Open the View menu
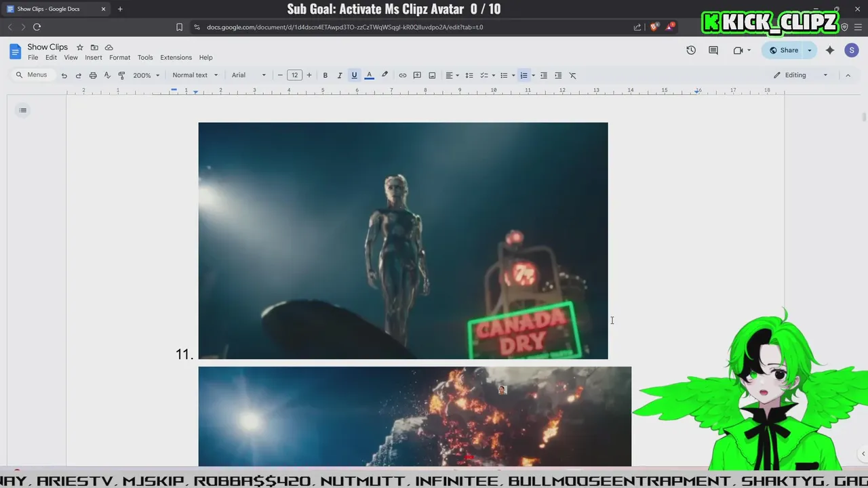The image size is (868, 488). [x=71, y=58]
